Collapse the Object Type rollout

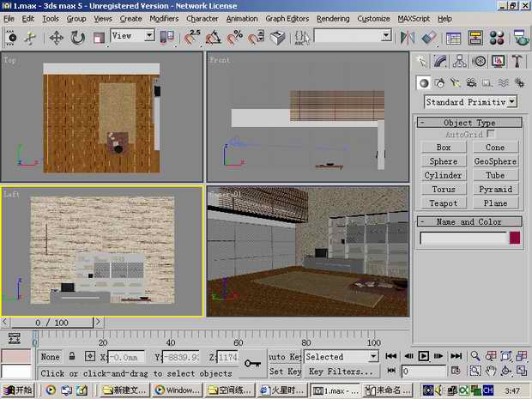coord(469,123)
